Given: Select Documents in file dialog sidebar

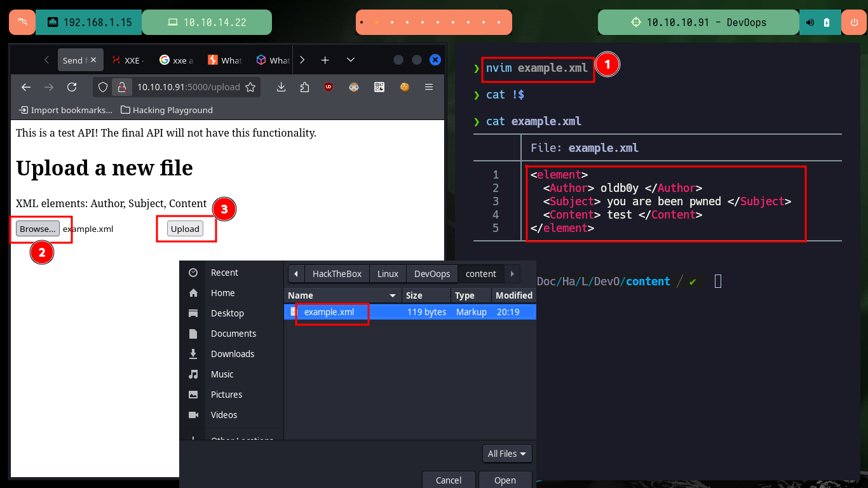Looking at the screenshot, I should 231,334.
